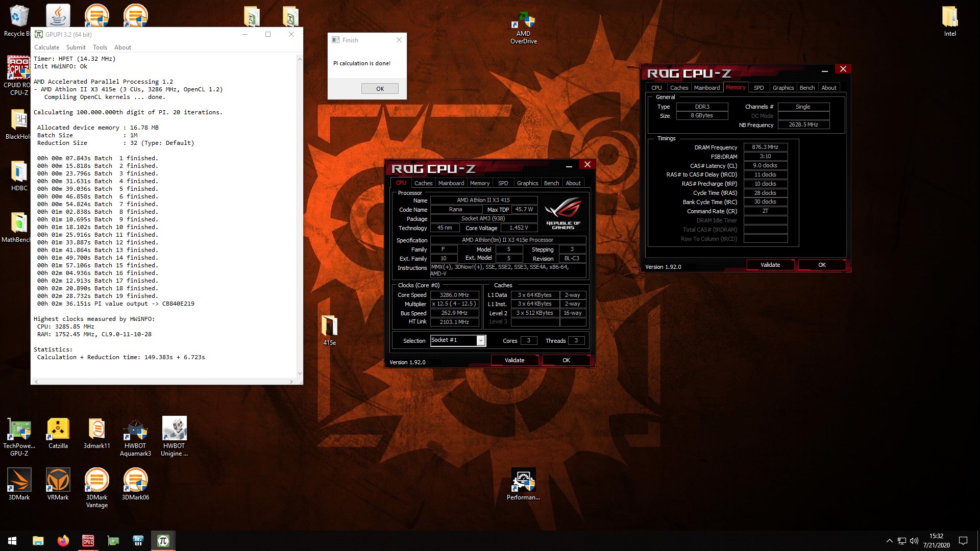980x551 pixels.
Task: Open the MathBench desktop icon
Action: tap(16, 227)
